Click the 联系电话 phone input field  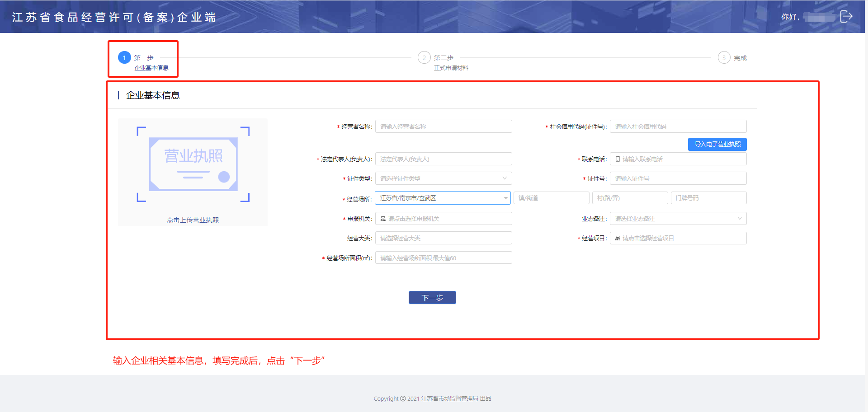(x=678, y=159)
